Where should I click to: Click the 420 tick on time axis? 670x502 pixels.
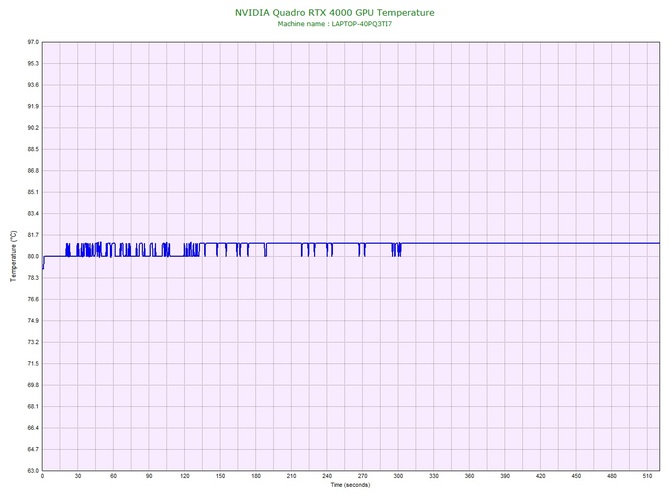[541, 476]
